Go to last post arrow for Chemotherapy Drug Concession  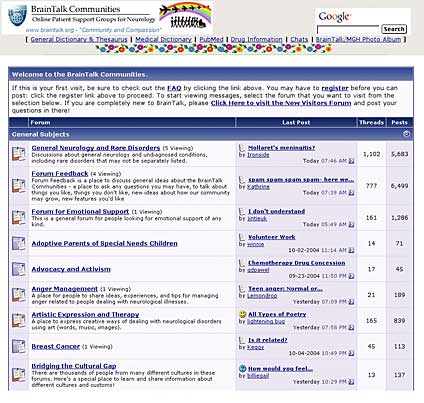click(351, 276)
